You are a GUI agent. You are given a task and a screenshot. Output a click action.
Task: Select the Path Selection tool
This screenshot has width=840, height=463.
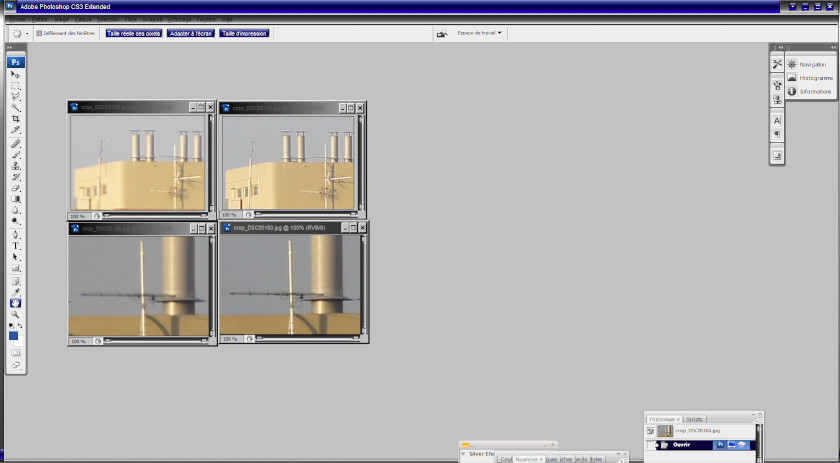pos(16,257)
